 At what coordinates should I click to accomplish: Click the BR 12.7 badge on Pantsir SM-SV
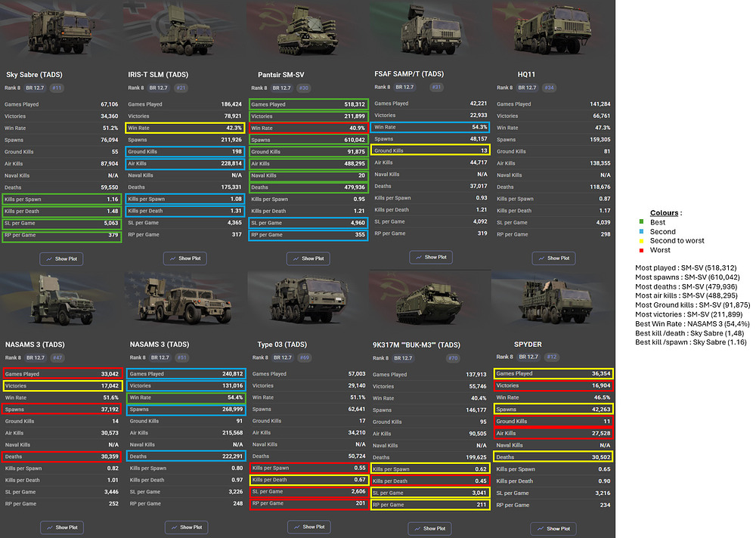pos(281,88)
